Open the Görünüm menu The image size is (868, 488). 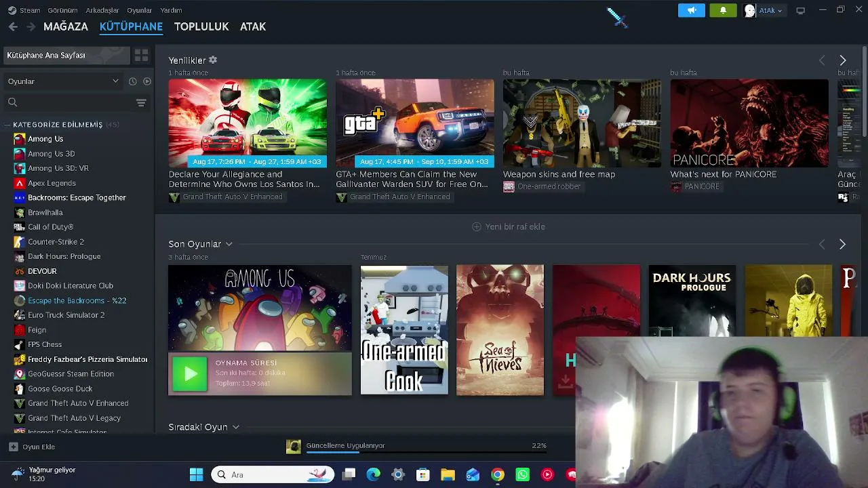tap(62, 10)
